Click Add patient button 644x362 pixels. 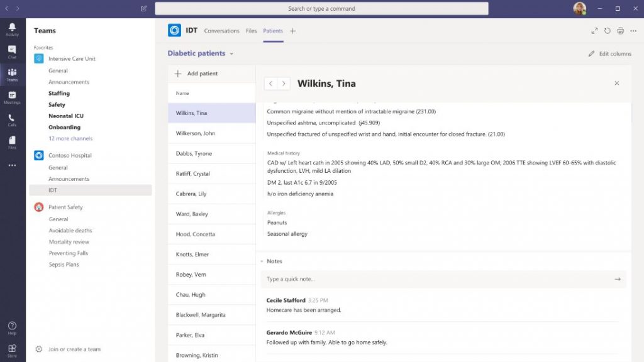click(196, 74)
